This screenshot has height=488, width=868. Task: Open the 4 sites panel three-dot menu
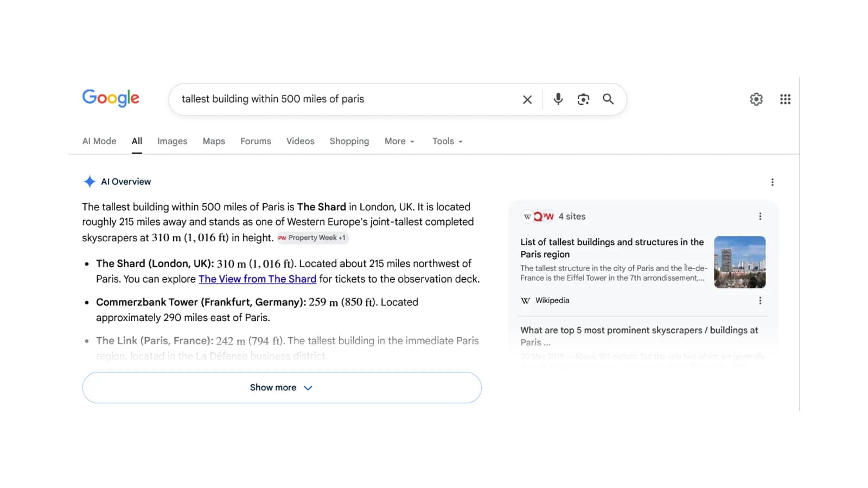click(760, 216)
